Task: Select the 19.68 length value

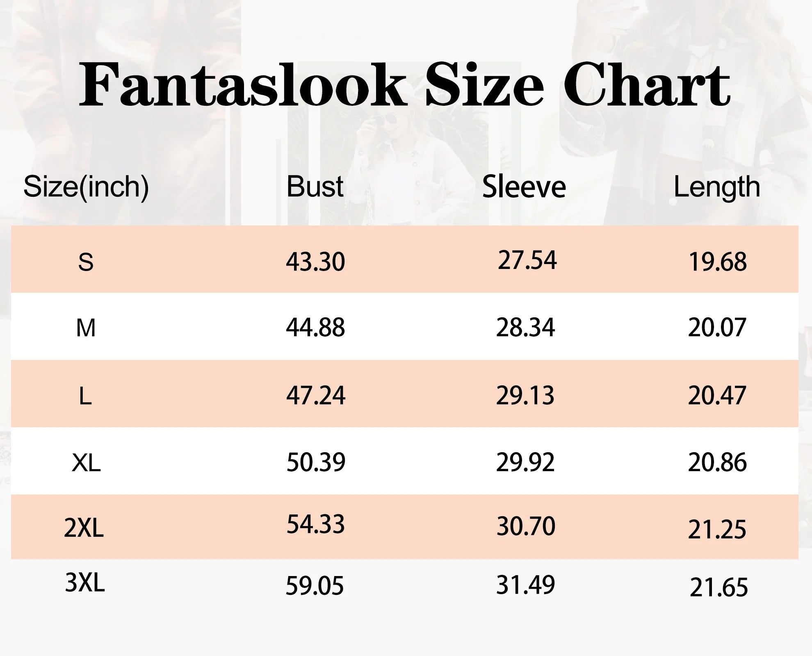Action: (718, 262)
